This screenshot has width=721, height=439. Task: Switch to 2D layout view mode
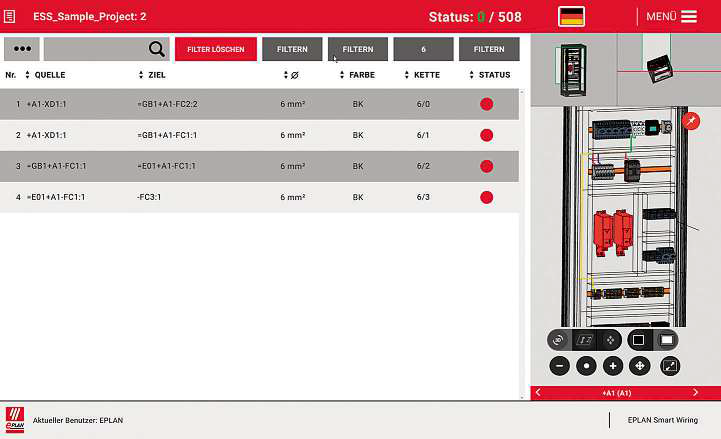coord(584,340)
